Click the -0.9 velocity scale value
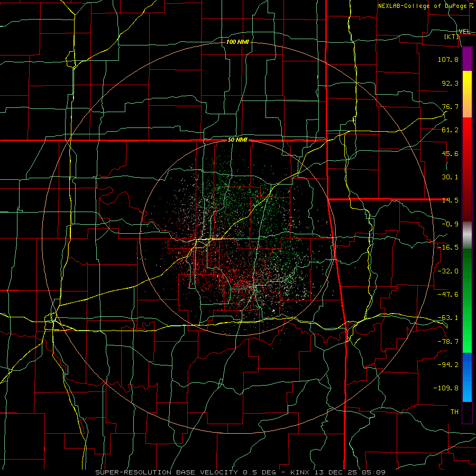 pyautogui.click(x=450, y=224)
